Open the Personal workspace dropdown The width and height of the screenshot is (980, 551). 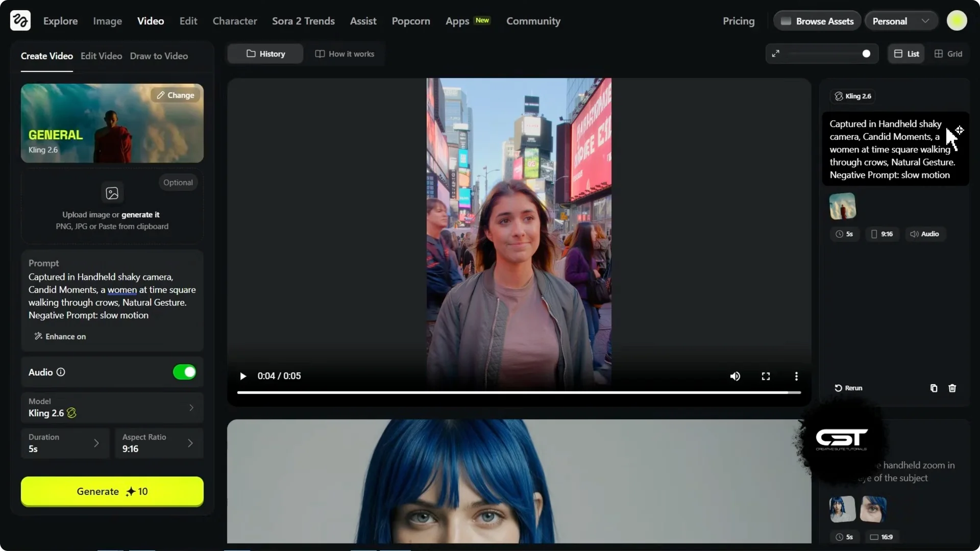(900, 21)
